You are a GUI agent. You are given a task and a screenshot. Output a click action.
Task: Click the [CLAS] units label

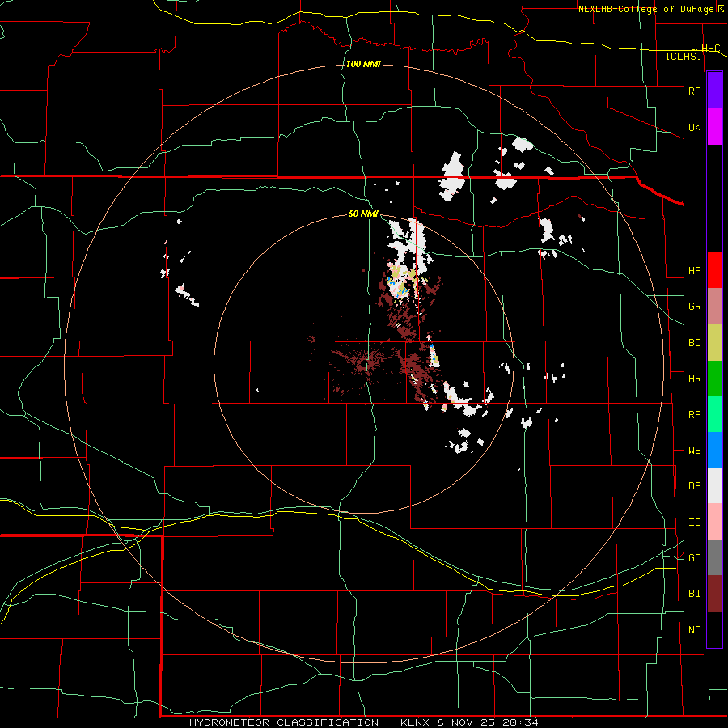684,57
